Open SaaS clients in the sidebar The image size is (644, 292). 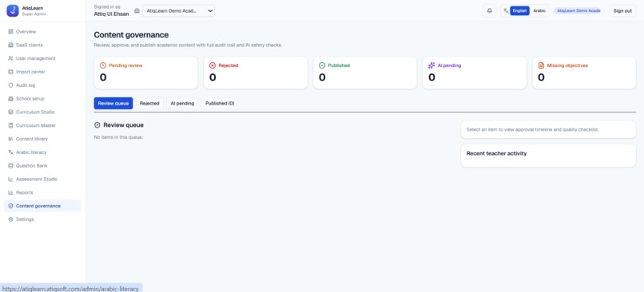point(42,45)
